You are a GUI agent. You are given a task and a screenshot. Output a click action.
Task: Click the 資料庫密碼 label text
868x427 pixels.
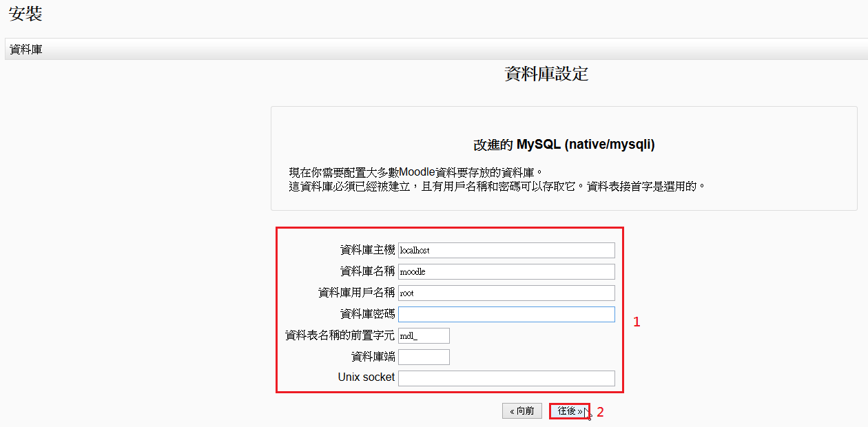pyautogui.click(x=367, y=314)
